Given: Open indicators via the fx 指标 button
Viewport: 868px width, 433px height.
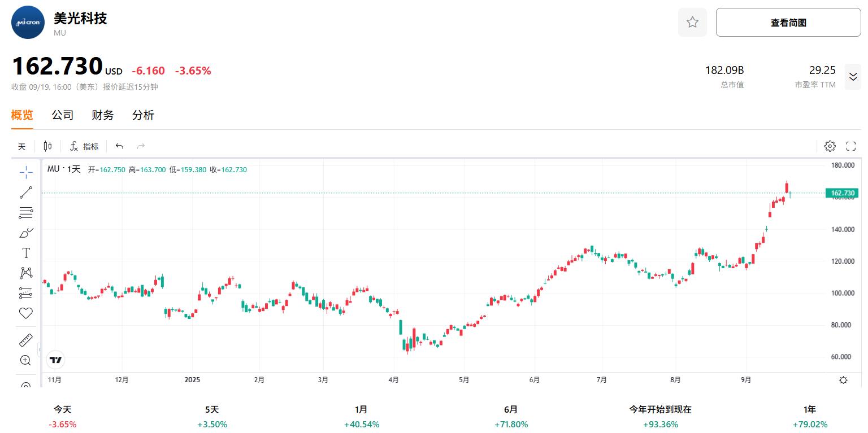Looking at the screenshot, I should (x=84, y=146).
